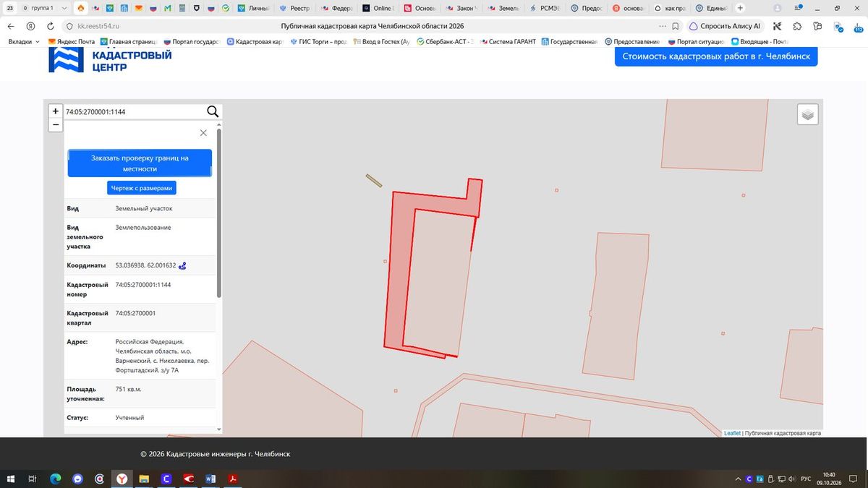Switch to the Единый tab

pyautogui.click(x=711, y=8)
